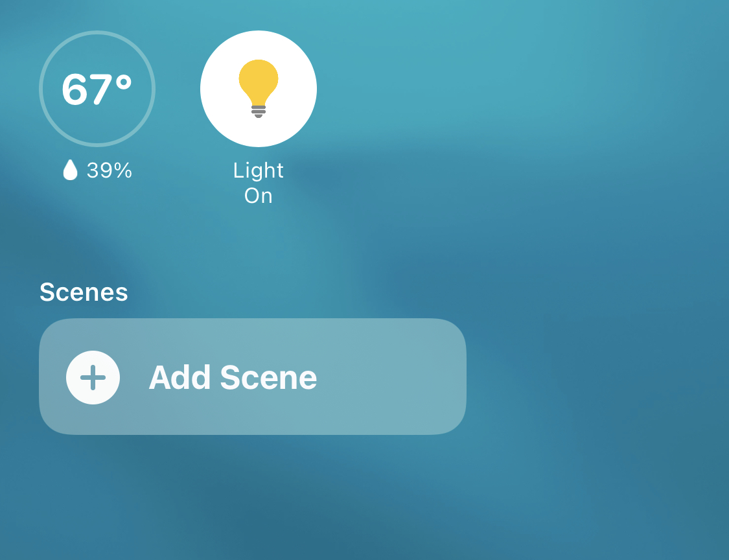Screen dimensions: 729x560
Task: Click the humidity water droplet icon
Action: click(x=70, y=170)
